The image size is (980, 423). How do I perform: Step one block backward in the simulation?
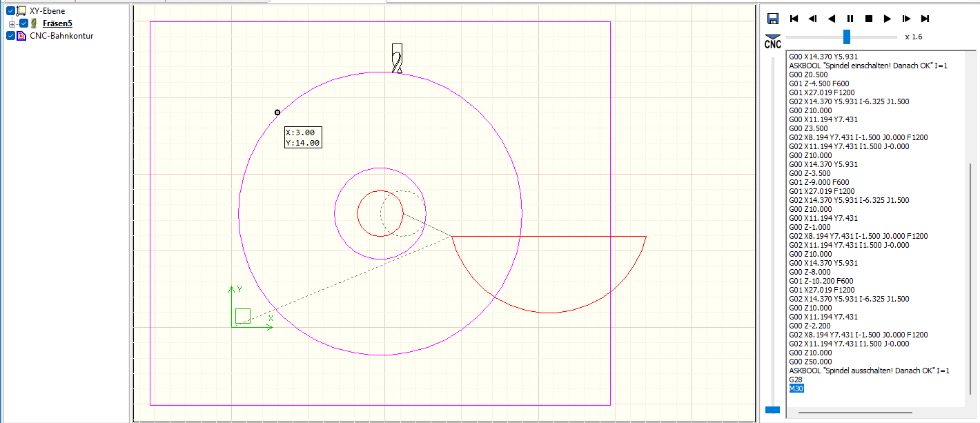813,19
